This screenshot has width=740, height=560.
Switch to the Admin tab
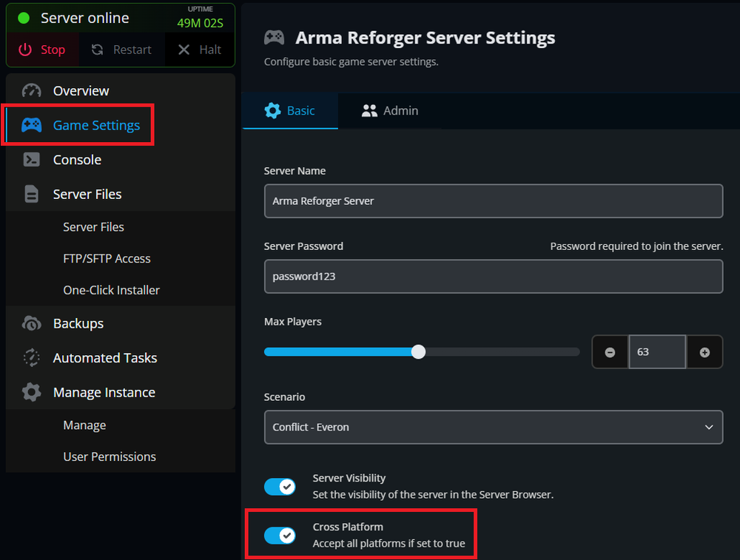[x=390, y=110]
